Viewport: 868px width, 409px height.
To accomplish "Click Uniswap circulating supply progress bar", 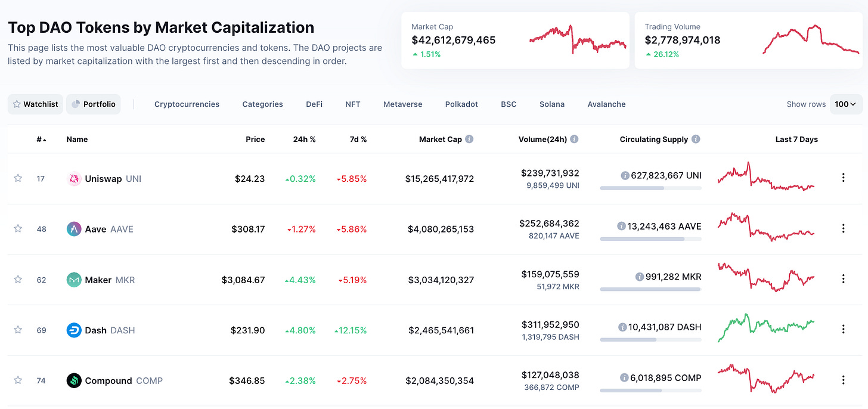I will pyautogui.click(x=650, y=188).
